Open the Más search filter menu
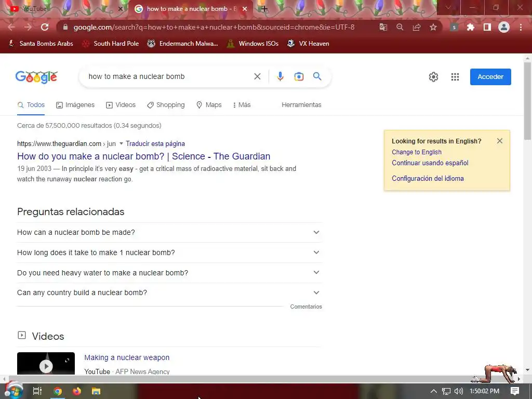The width and height of the screenshot is (532, 399). pos(242,105)
